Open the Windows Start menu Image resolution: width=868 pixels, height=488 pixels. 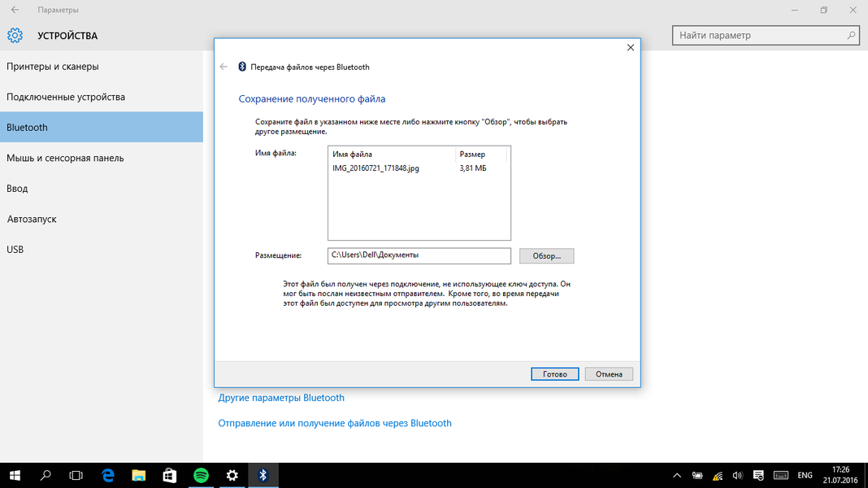(x=15, y=475)
